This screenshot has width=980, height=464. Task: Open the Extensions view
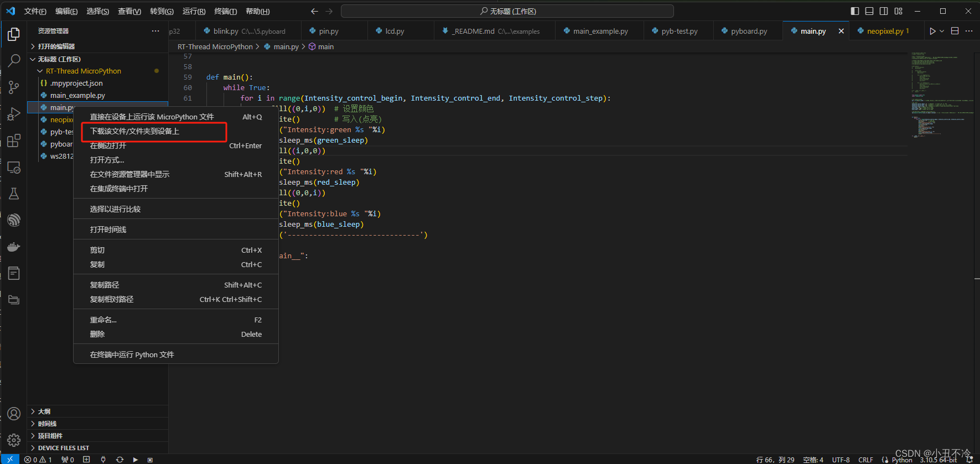click(14, 140)
